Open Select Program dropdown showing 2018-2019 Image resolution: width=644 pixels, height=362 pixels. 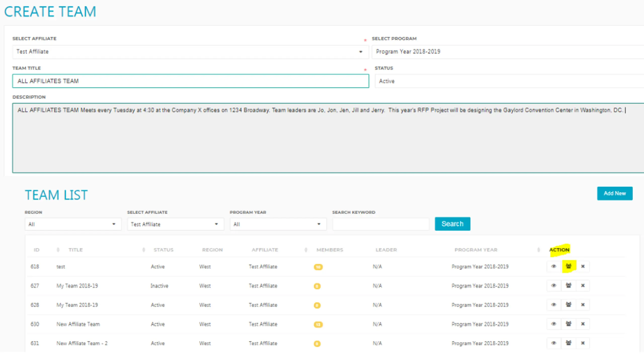coord(508,52)
